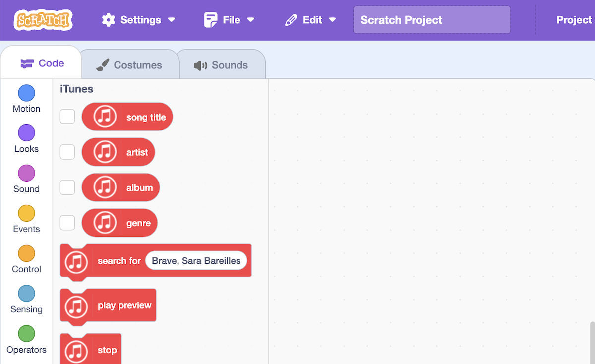Click music note icon on album block
The height and width of the screenshot is (364, 595).
105,188
